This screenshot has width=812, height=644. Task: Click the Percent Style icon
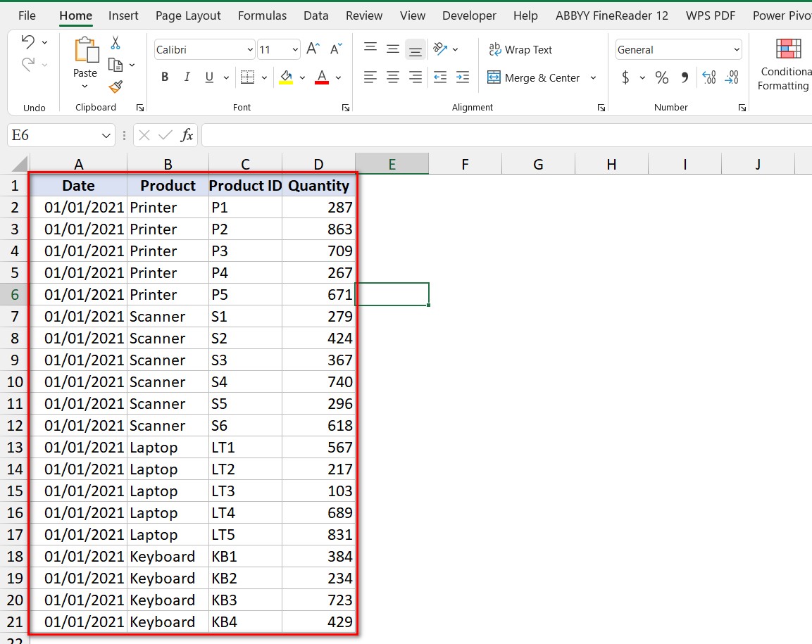pos(661,77)
